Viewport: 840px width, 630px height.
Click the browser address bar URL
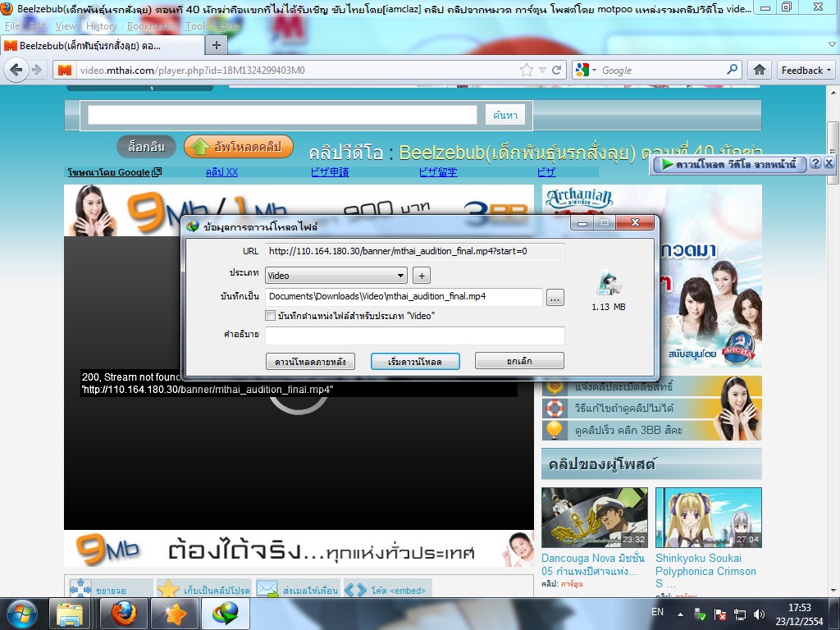click(x=192, y=71)
